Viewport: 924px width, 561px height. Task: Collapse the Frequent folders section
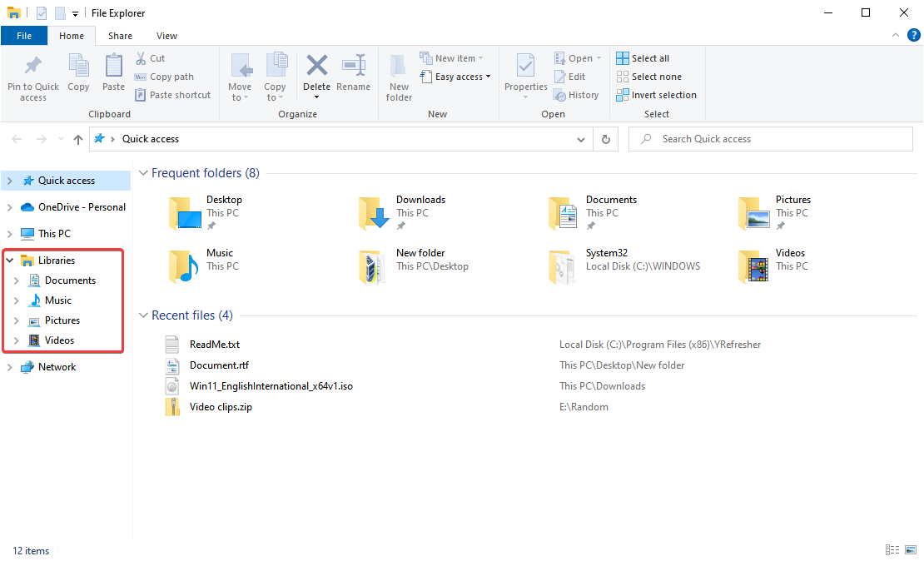143,172
